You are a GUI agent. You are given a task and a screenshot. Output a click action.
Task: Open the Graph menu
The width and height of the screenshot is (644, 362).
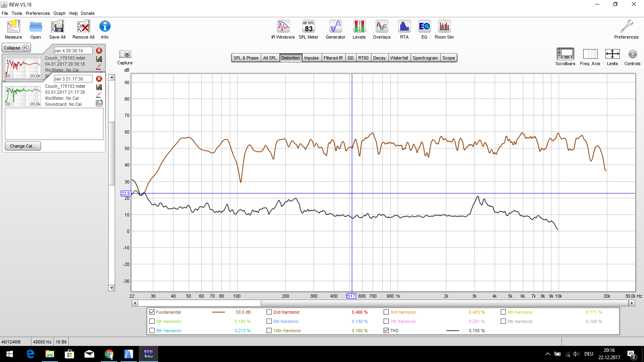coord(60,13)
